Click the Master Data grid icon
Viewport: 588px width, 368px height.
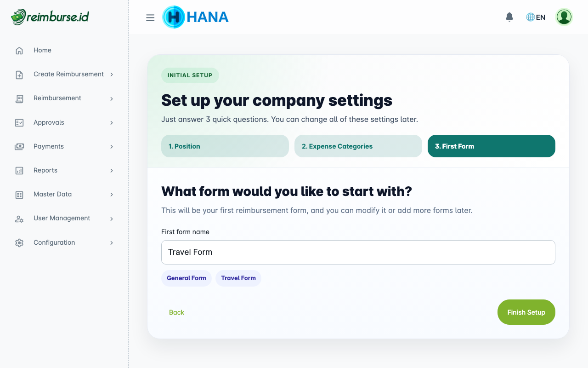pos(19,194)
